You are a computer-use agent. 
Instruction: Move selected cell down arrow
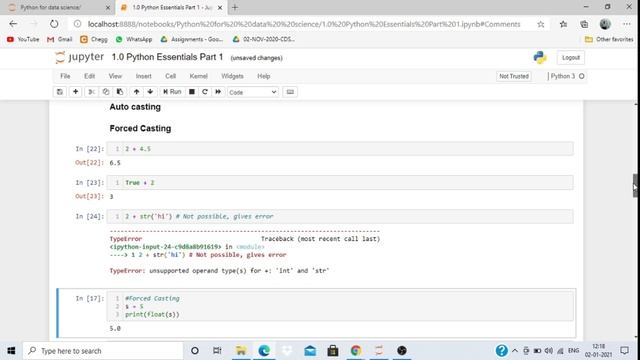(150, 92)
